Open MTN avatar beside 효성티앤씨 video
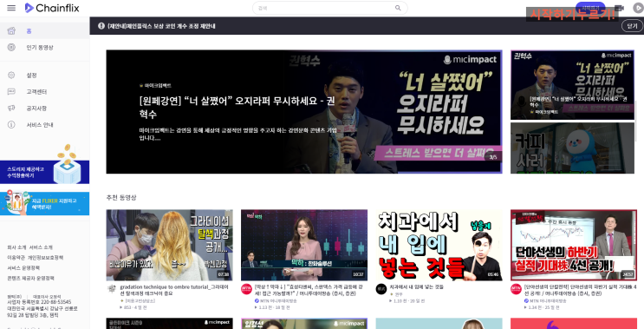The width and height of the screenshot is (644, 329). coord(246,289)
